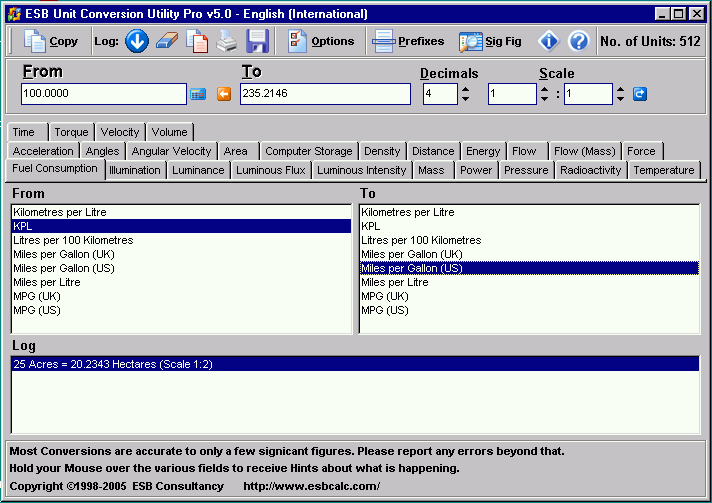This screenshot has height=503, width=712.
Task: Switch to the Illumination tab
Action: point(135,170)
